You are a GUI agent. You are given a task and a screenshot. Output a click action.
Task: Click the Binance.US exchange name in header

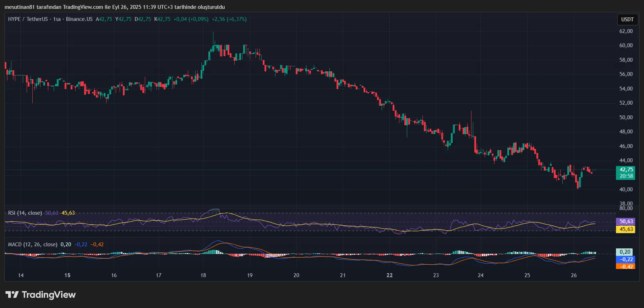pyautogui.click(x=79, y=19)
